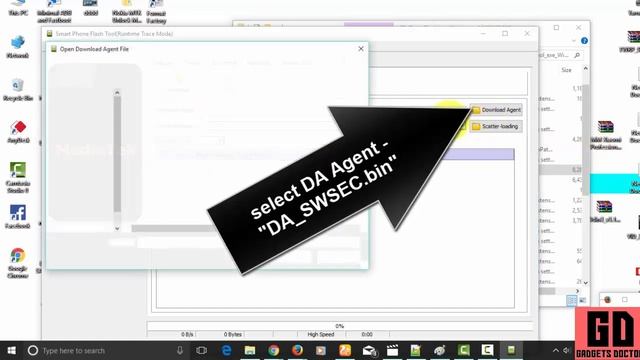This screenshot has width=640, height=360.
Task: Click the Explorer list scroll-down arrow
Action: click(586, 283)
